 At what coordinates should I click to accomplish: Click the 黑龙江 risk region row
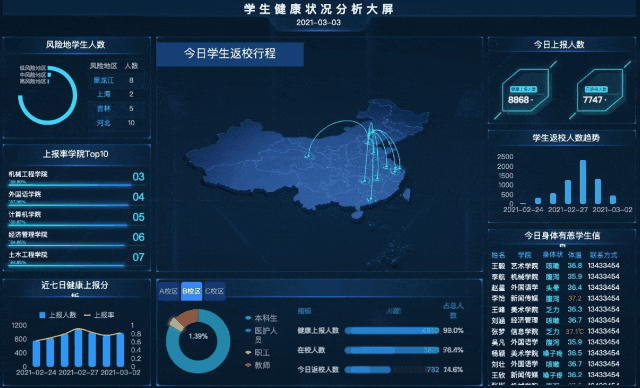[x=117, y=80]
